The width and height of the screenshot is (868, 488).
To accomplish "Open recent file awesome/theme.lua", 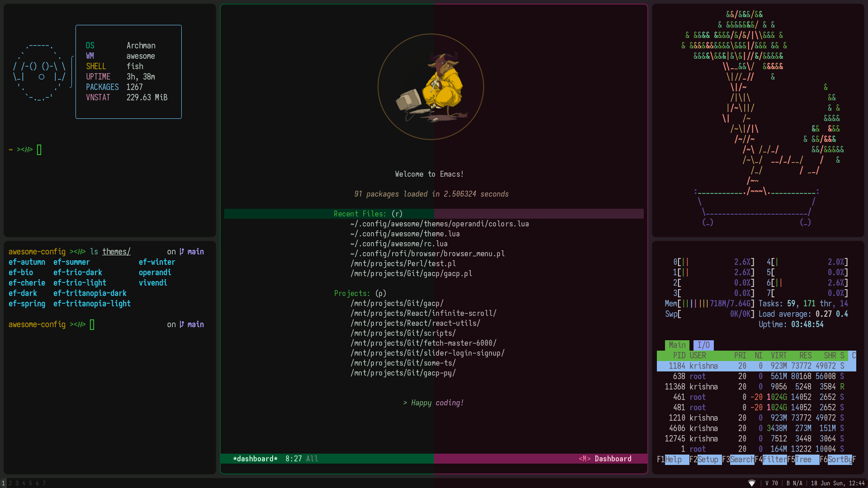I will click(x=405, y=234).
